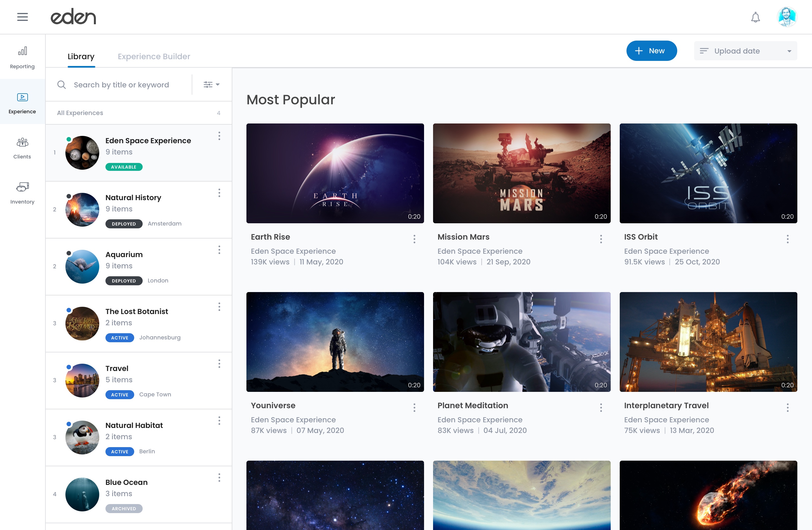Go to Reporting in sidebar

tap(23, 57)
